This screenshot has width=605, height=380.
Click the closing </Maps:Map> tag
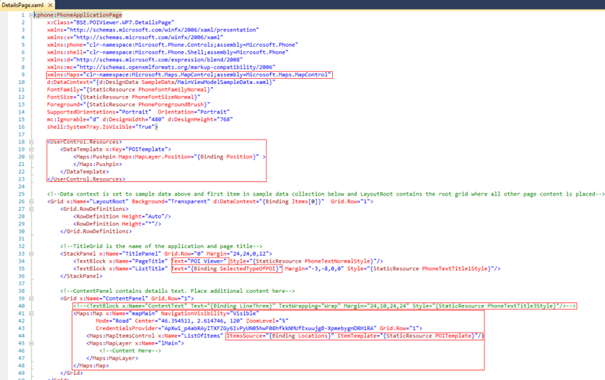pyautogui.click(x=91, y=366)
